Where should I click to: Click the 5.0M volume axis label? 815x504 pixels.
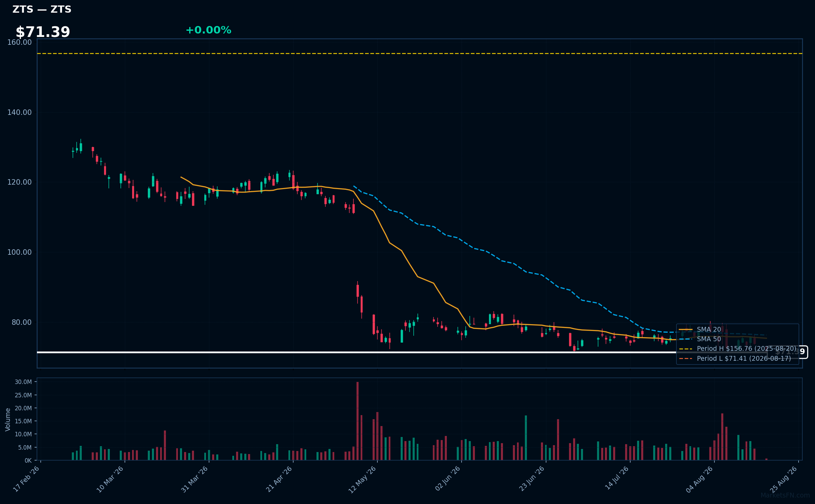25,448
